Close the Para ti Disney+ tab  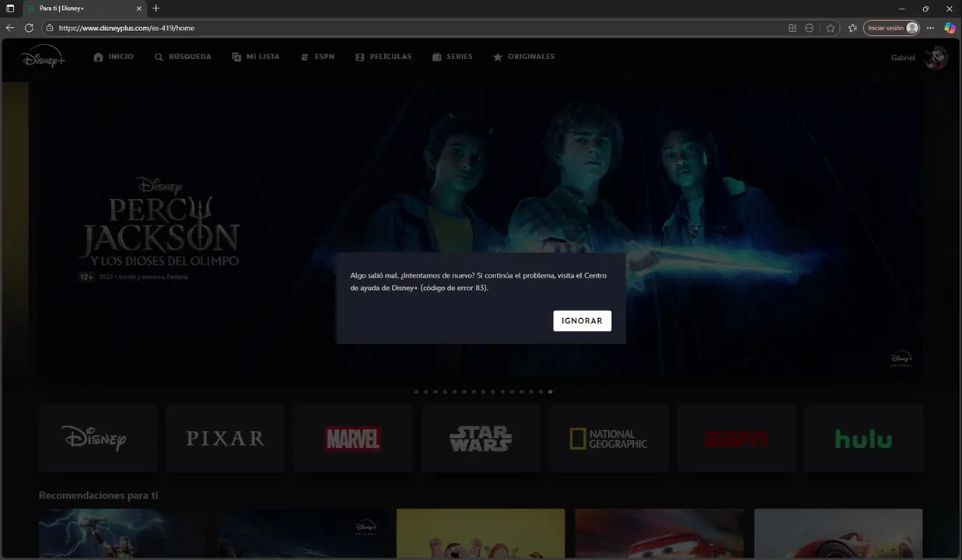pyautogui.click(x=139, y=8)
